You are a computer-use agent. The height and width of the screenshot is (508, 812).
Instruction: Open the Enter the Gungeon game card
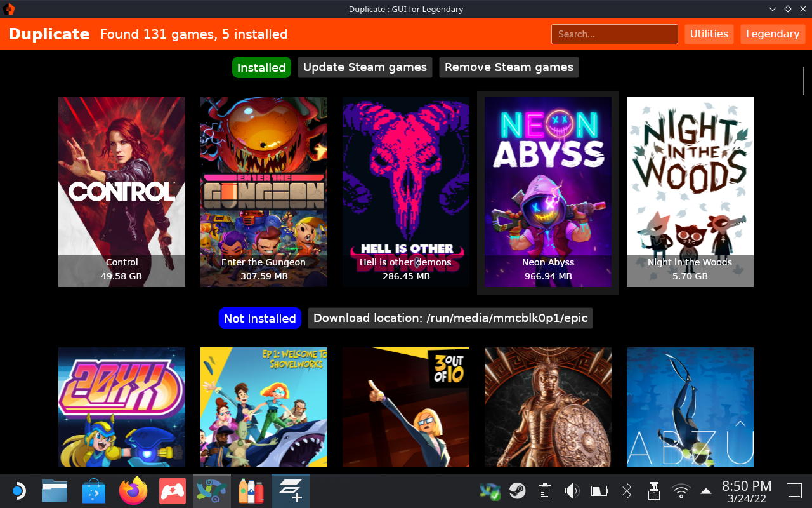pos(264,192)
